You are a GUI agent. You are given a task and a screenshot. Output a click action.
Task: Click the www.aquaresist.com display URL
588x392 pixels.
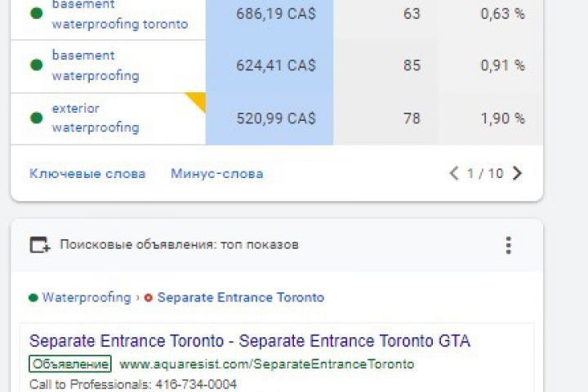(266, 363)
